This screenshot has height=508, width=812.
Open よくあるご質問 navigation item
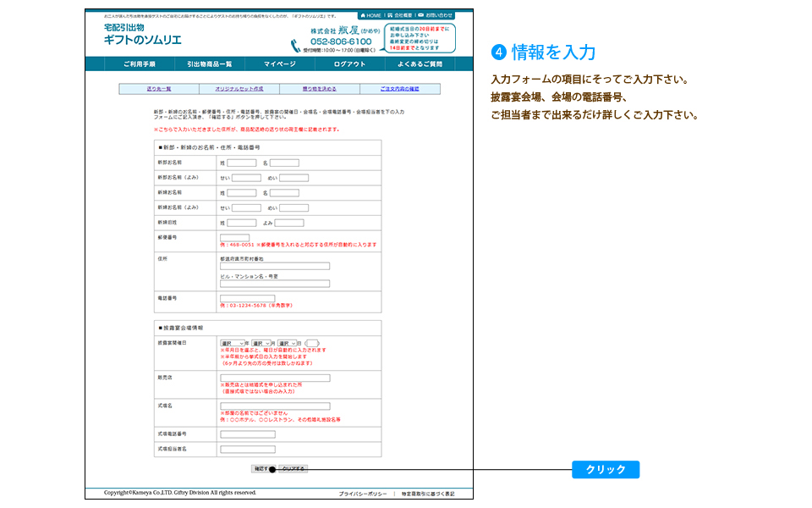pos(419,63)
